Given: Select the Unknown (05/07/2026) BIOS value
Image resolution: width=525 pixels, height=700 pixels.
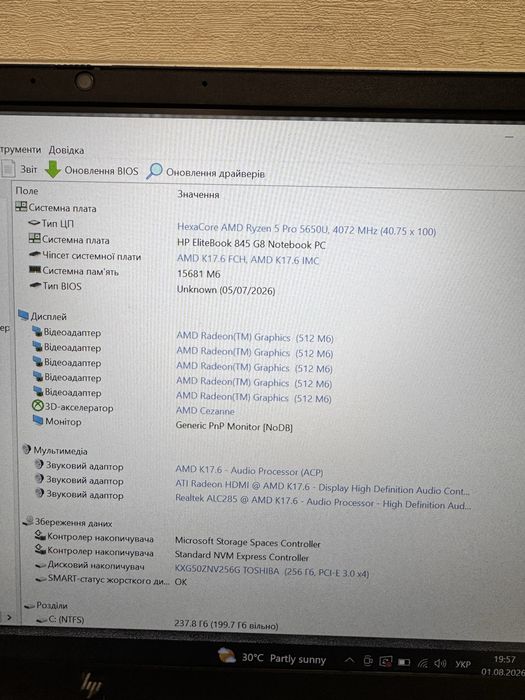Looking at the screenshot, I should point(226,290).
